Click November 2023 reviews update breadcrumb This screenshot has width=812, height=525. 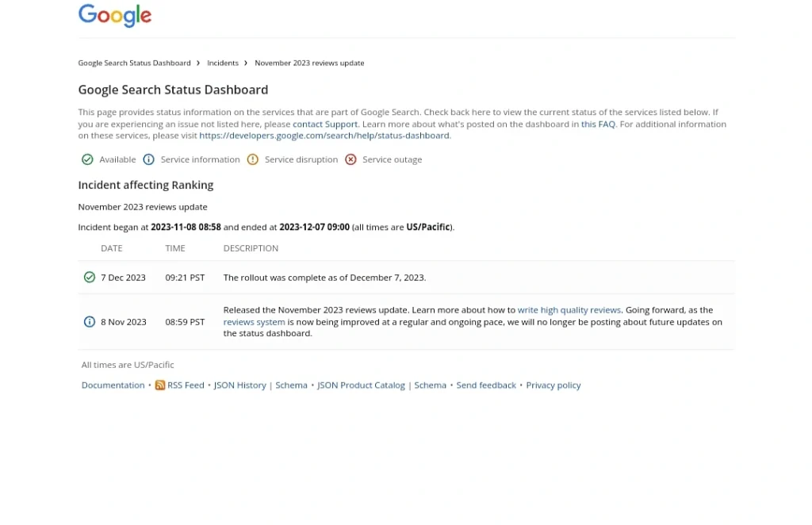pyautogui.click(x=309, y=63)
